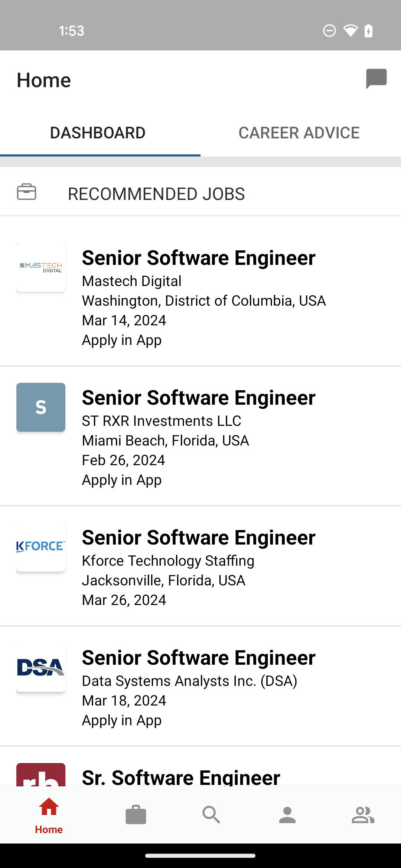Open Kforce Technology Staffing job listing

(200, 566)
